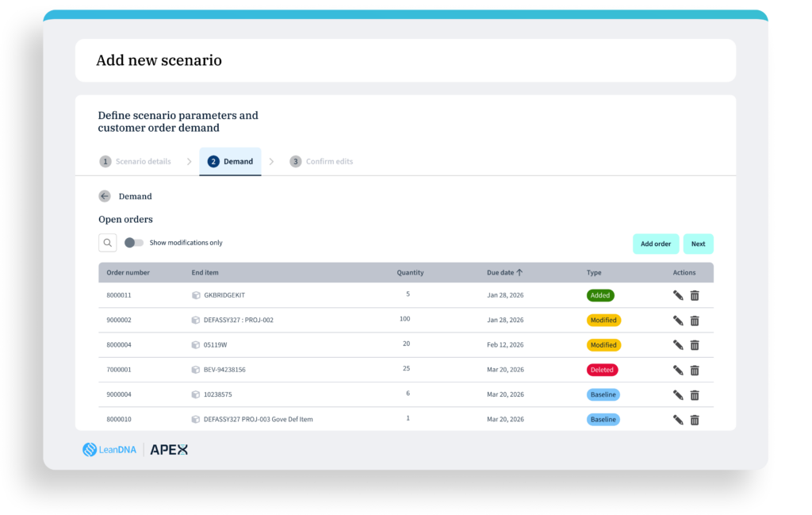Image resolution: width=812 pixels, height=515 pixels.
Task: Select order number 9000002
Action: tap(119, 321)
